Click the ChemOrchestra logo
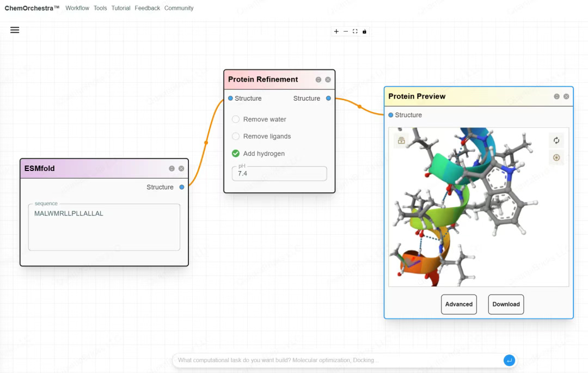 (x=32, y=8)
